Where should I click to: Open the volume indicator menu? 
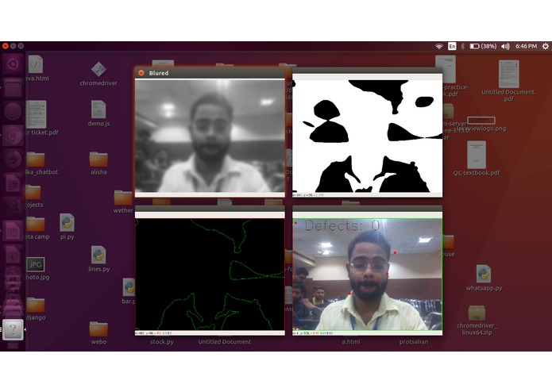(x=505, y=46)
